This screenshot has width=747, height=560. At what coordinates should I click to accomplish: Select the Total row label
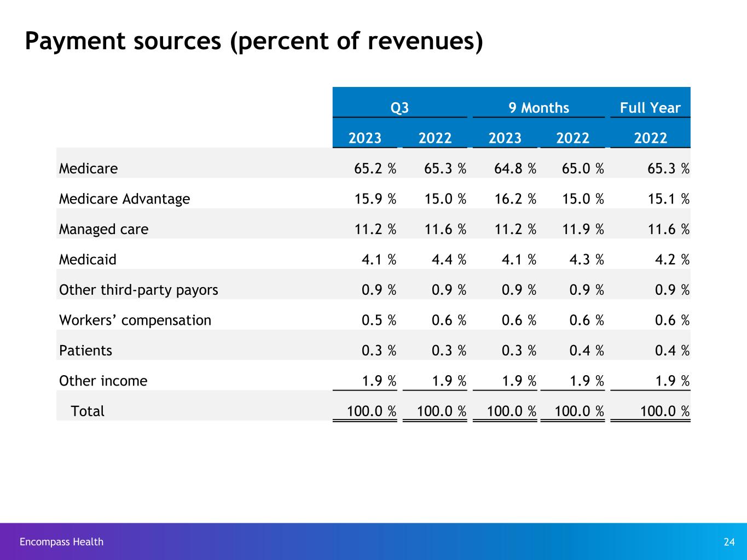click(88, 411)
